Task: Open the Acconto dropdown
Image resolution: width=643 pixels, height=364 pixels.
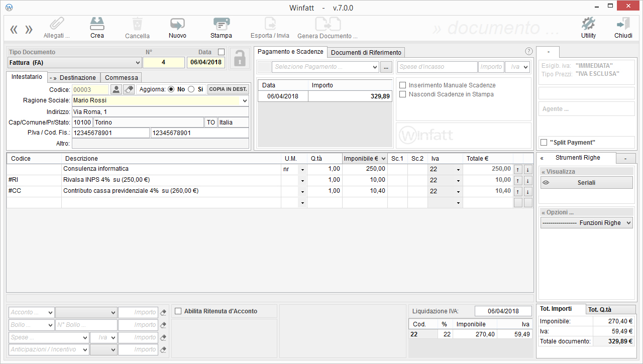Action: tap(32, 312)
